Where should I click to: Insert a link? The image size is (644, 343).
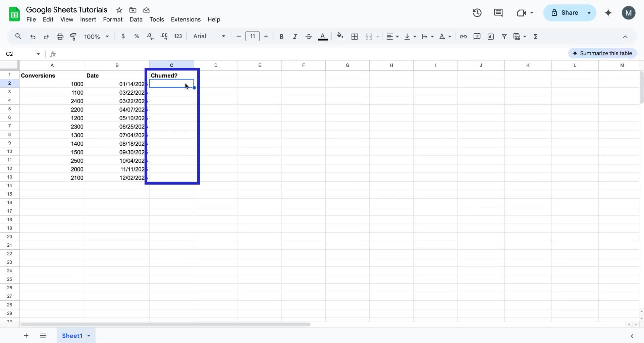(463, 37)
